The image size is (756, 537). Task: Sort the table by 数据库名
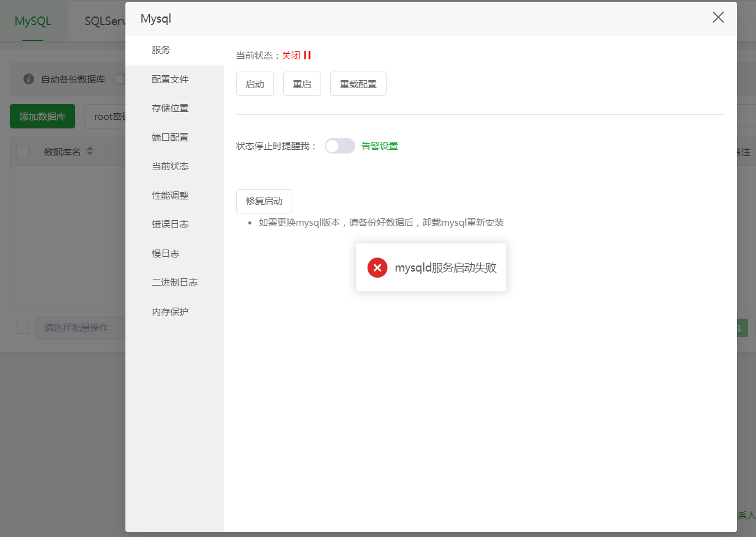(x=90, y=151)
